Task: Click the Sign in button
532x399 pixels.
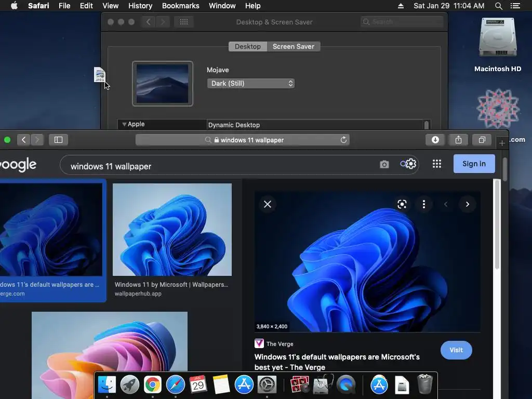Action: [x=474, y=164]
